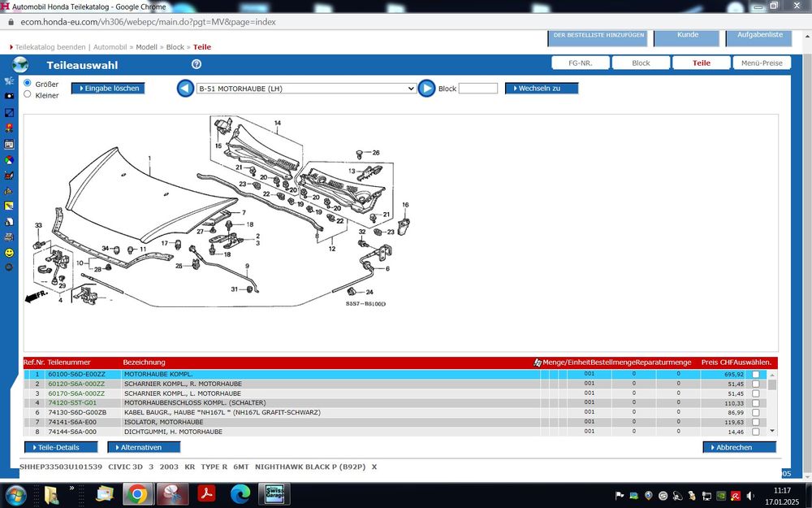Click the camera icon in left sidebar
The height and width of the screenshot is (508, 812).
coord(9,96)
